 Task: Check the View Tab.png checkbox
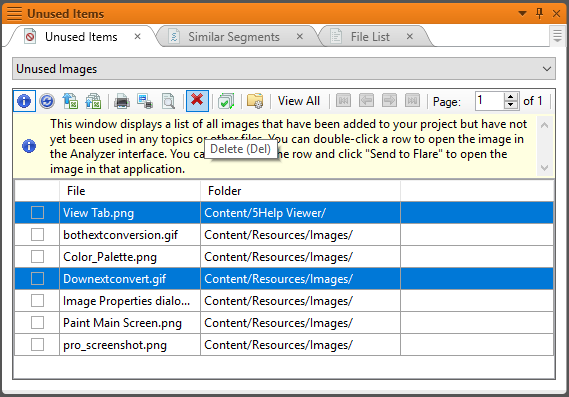point(37,213)
